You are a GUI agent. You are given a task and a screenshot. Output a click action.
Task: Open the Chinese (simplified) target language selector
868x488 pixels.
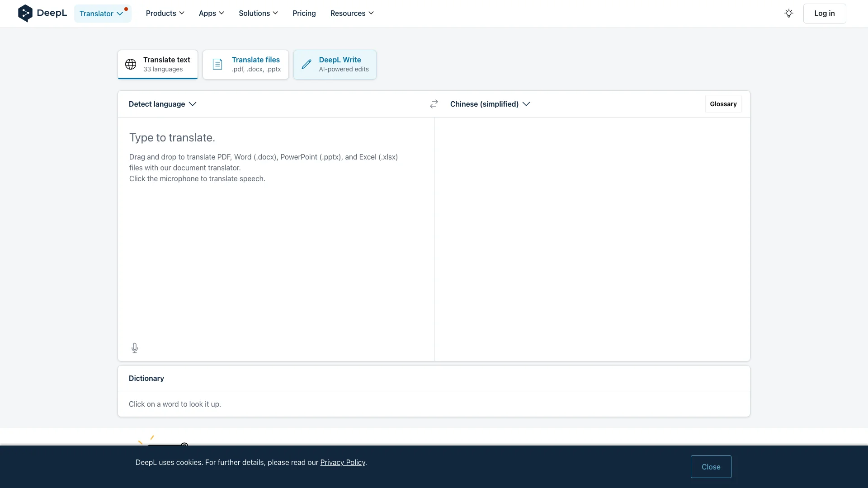click(490, 104)
